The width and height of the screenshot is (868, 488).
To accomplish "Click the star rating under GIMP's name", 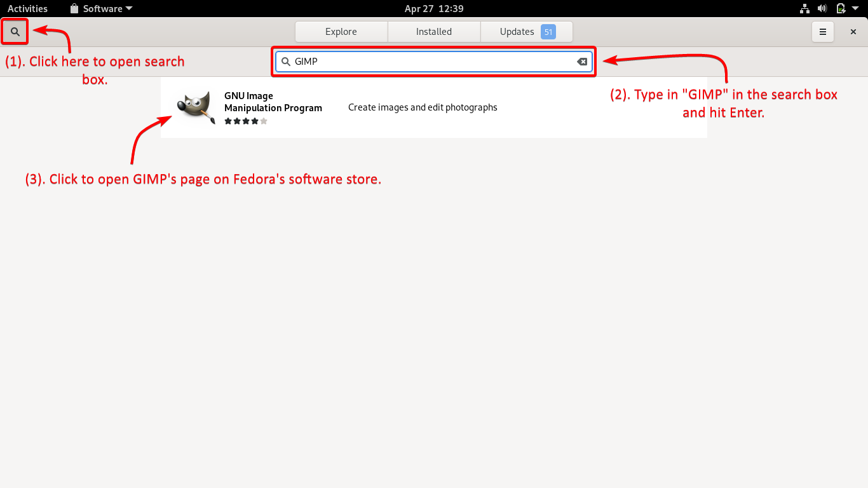I will pos(246,121).
